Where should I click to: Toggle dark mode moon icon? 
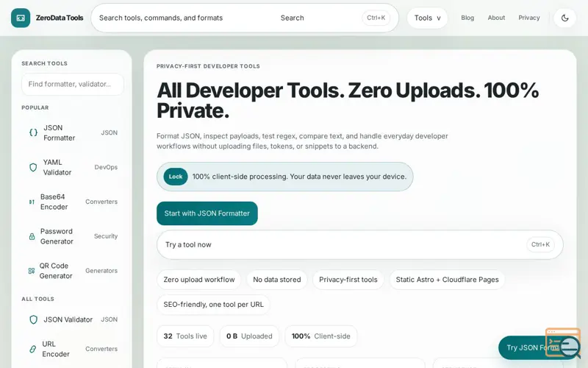564,18
